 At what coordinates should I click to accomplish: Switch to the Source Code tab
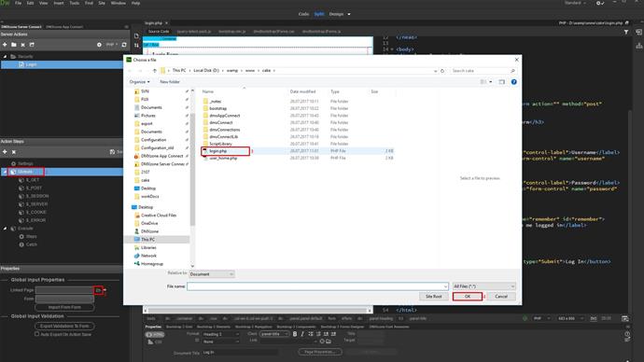click(159, 32)
